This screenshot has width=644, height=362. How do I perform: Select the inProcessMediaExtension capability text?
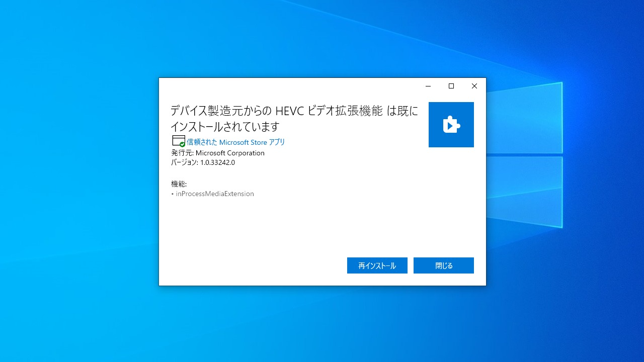click(215, 194)
